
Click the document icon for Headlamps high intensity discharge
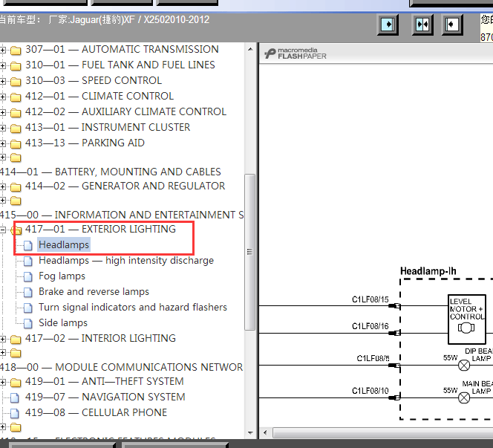[x=28, y=261]
